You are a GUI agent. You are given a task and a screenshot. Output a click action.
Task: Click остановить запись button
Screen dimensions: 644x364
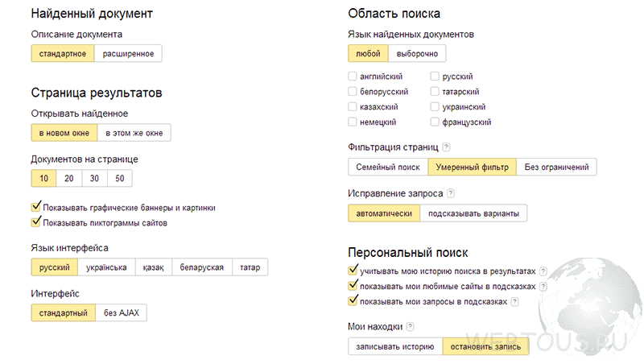point(485,346)
